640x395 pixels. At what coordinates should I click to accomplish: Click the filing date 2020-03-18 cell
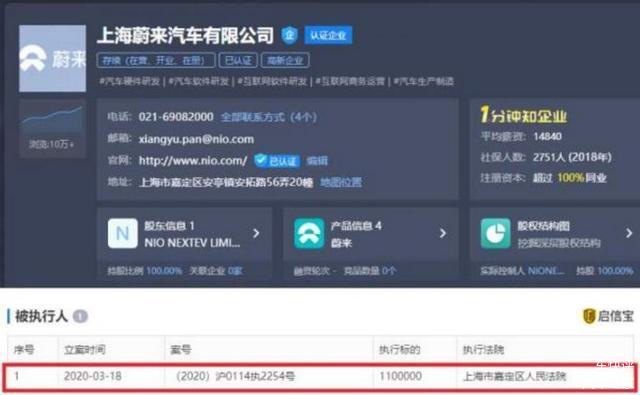click(x=93, y=376)
